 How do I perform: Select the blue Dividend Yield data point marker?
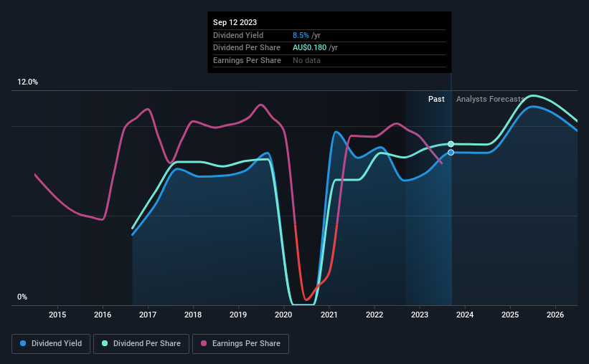[x=451, y=153]
